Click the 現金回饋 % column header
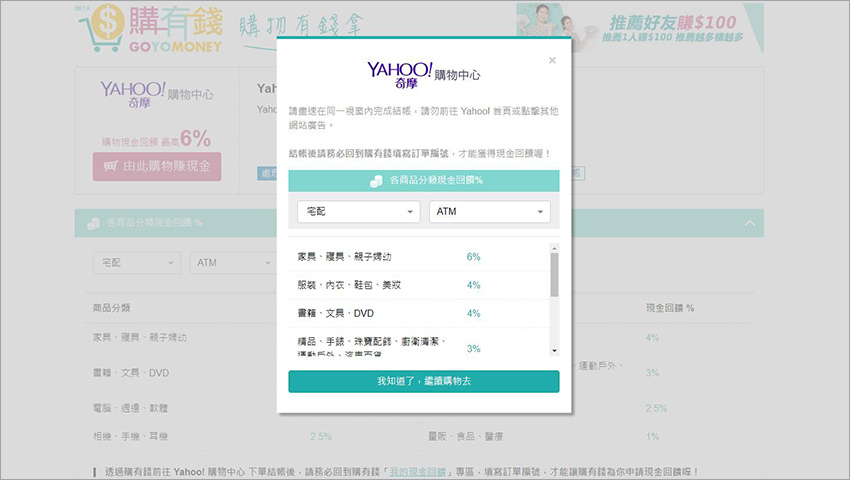The height and width of the screenshot is (480, 850). 669,308
